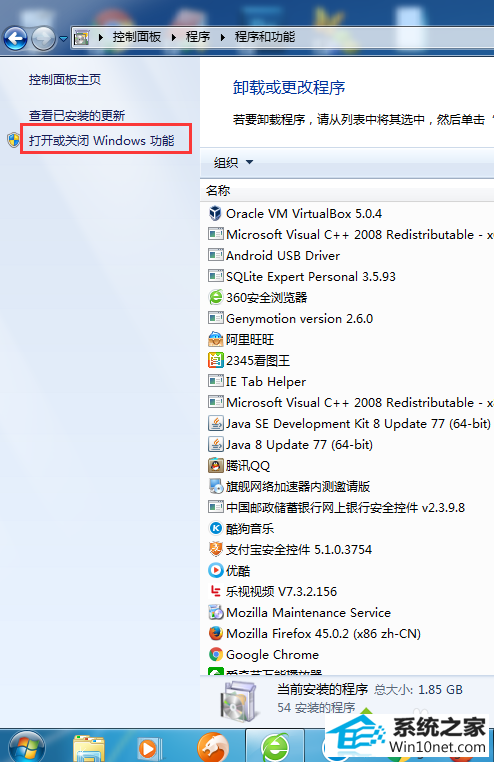
Task: Open the 查看已安装的更新 link
Action: [77, 116]
